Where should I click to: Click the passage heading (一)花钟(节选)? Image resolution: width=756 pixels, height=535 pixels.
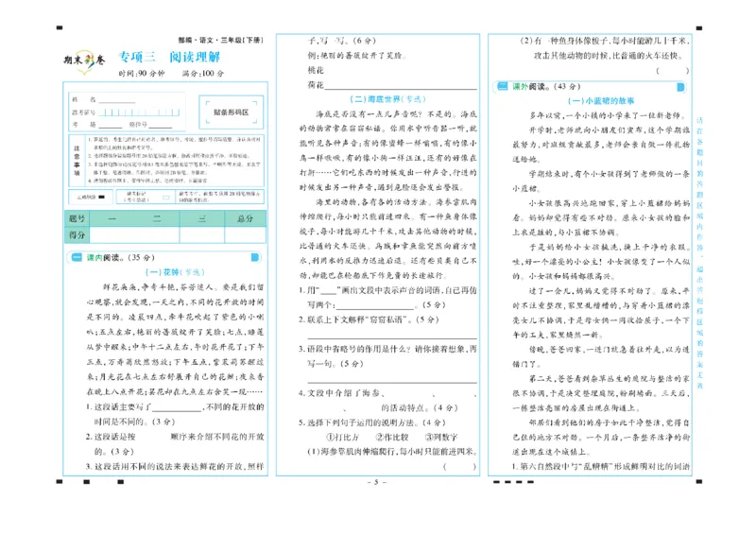tap(175, 272)
